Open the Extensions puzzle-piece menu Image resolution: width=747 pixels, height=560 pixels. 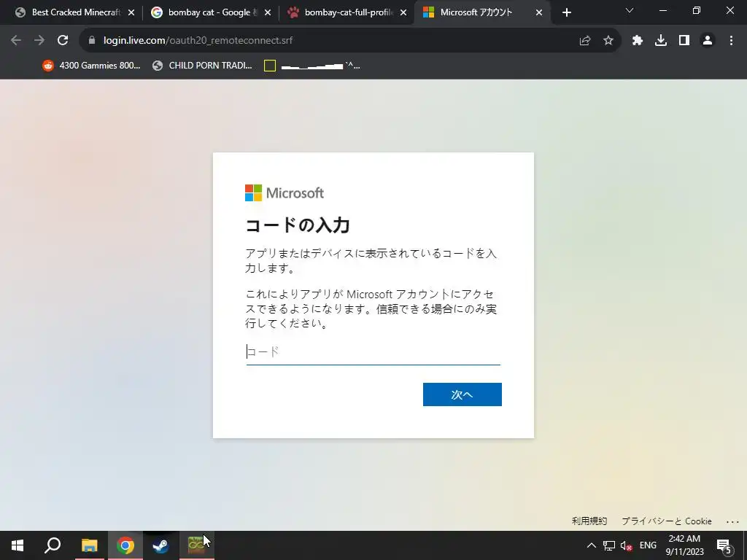click(638, 41)
